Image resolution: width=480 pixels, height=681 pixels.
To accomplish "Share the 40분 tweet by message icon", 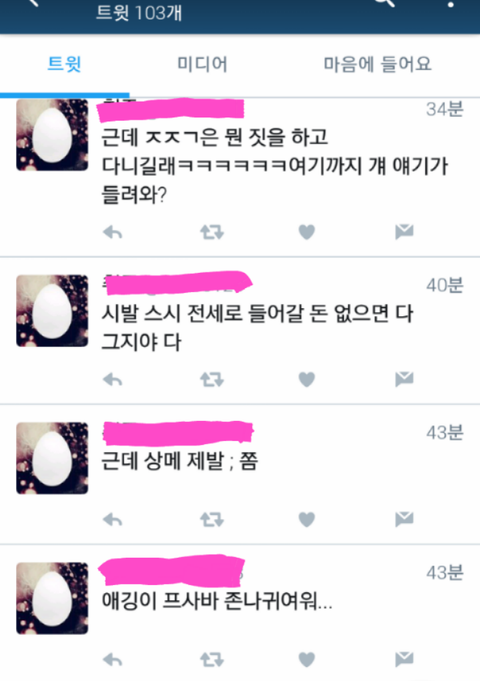I will 404,379.
